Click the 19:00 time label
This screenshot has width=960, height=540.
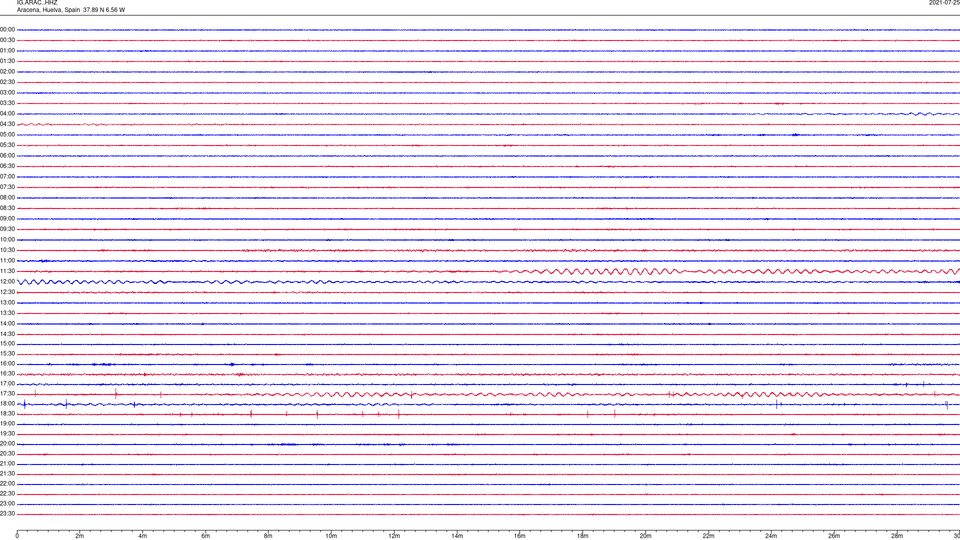(x=7, y=424)
